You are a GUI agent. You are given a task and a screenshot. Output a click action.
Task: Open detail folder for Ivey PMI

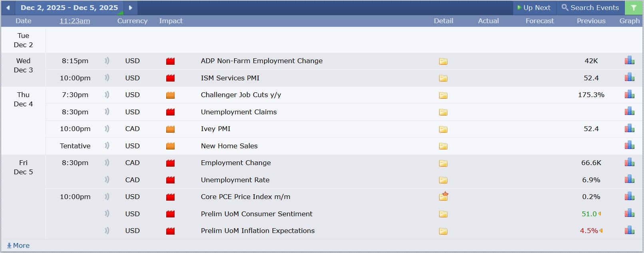443,129
